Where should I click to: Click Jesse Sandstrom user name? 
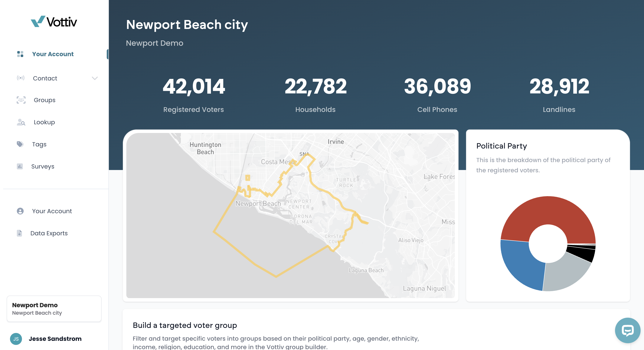coord(55,339)
